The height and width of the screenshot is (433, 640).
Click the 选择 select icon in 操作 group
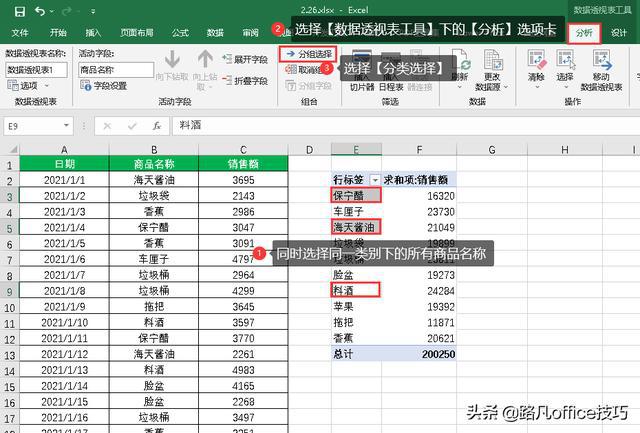(565, 60)
